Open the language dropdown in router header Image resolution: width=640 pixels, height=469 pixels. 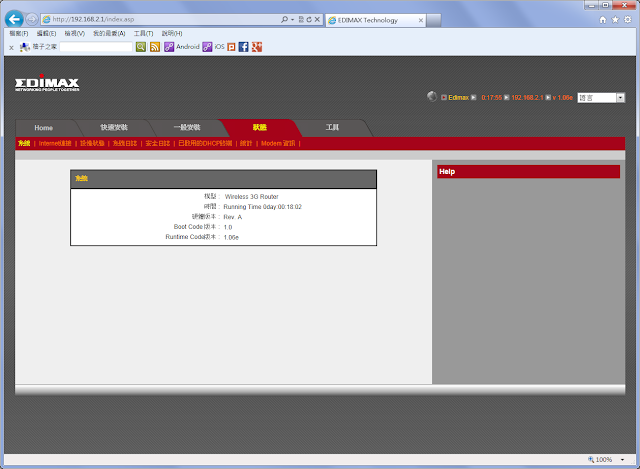pyautogui.click(x=601, y=98)
